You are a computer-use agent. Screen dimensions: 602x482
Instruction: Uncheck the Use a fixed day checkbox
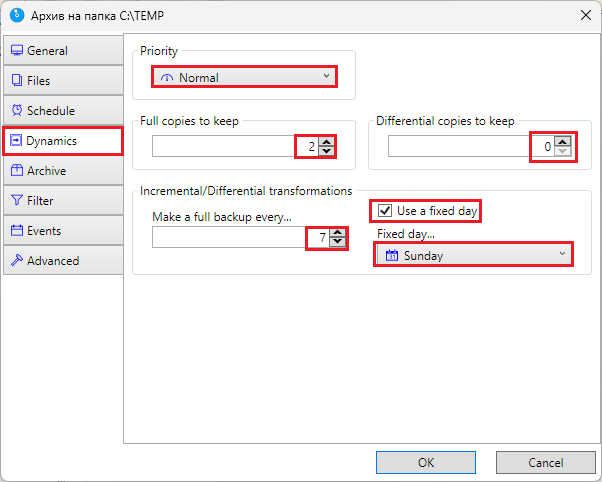[385, 210]
